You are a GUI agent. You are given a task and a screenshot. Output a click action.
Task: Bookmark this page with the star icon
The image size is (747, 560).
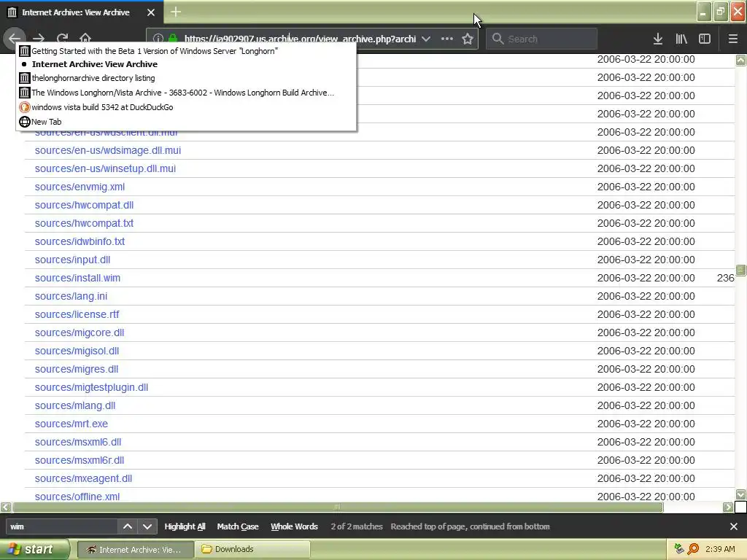coord(468,39)
